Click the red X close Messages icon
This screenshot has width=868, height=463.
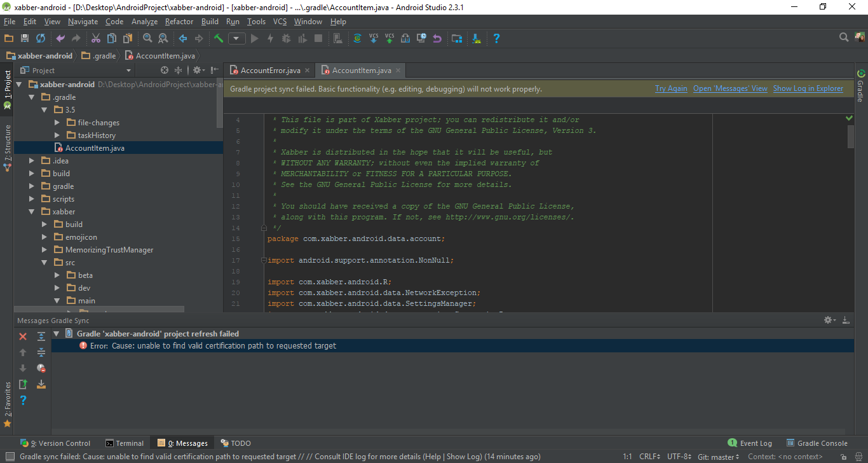point(23,336)
